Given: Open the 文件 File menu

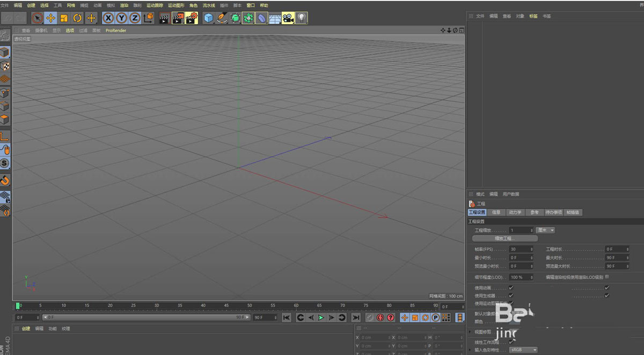Looking at the screenshot, I should click(x=5, y=5).
